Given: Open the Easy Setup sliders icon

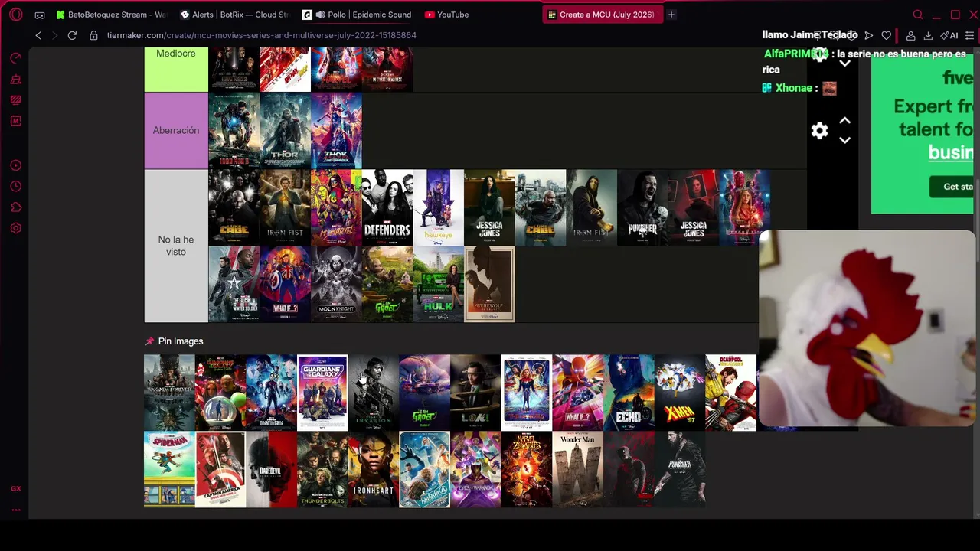Looking at the screenshot, I should pos(970,35).
